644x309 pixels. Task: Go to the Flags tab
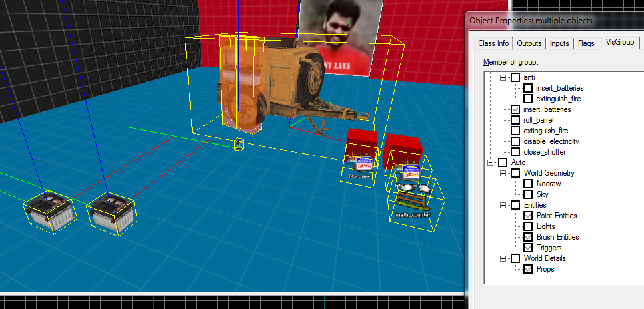pos(586,43)
